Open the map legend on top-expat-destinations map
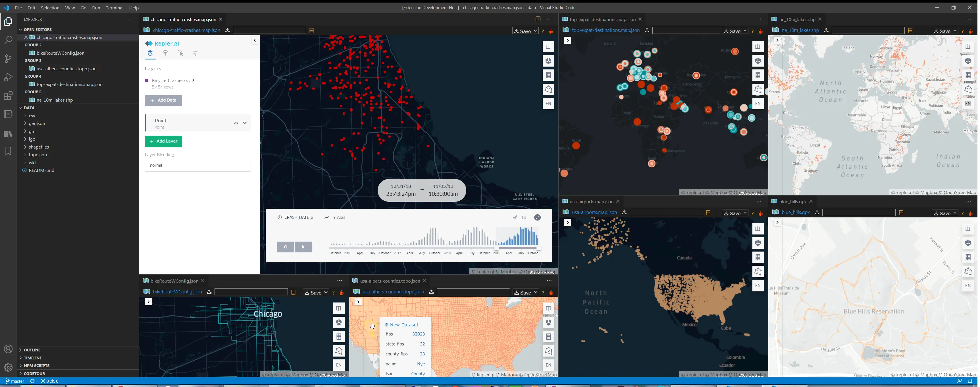 [x=758, y=75]
